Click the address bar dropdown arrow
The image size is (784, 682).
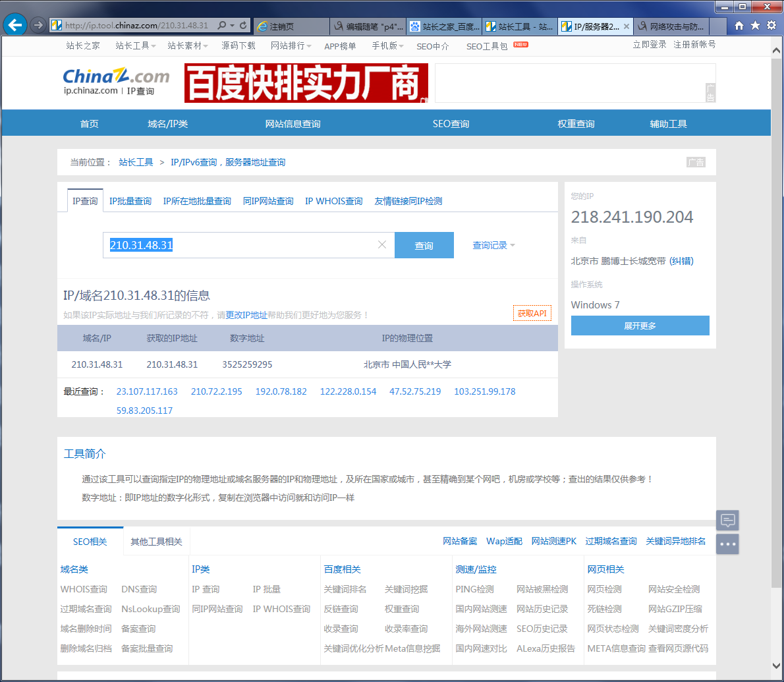[x=233, y=26]
